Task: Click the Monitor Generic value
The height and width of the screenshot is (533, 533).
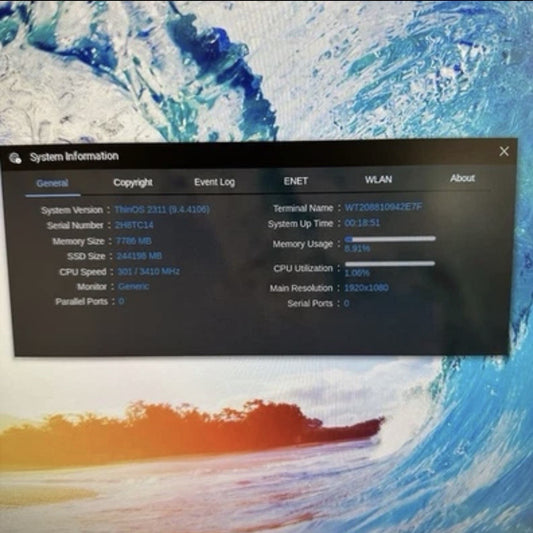Action: 134,287
